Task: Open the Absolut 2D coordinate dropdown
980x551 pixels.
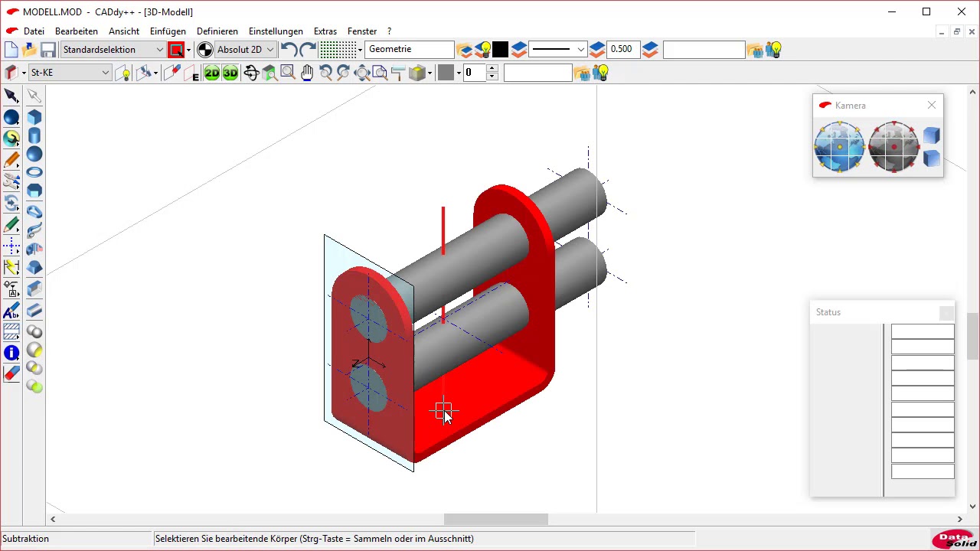Action: (246, 50)
